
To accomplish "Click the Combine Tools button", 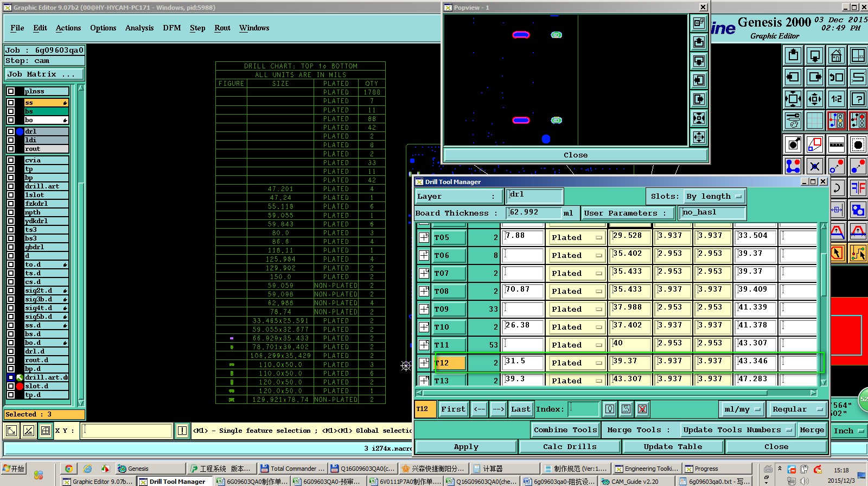I will coord(565,430).
